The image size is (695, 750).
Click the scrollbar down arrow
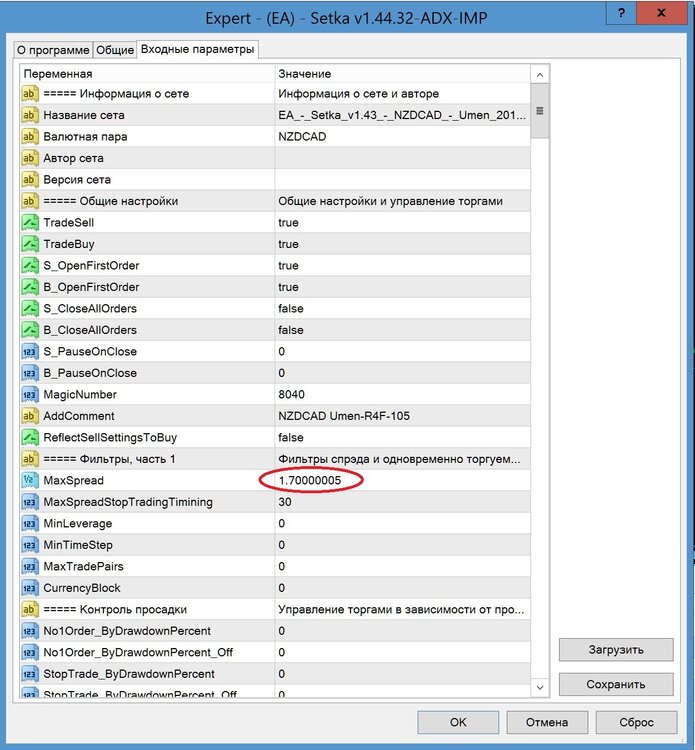pos(540,688)
